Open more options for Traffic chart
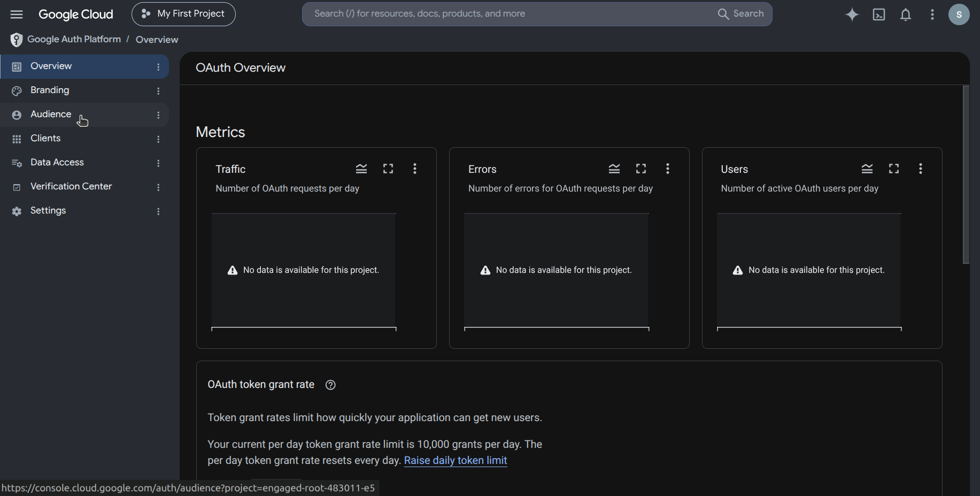This screenshot has height=496, width=980. [415, 169]
